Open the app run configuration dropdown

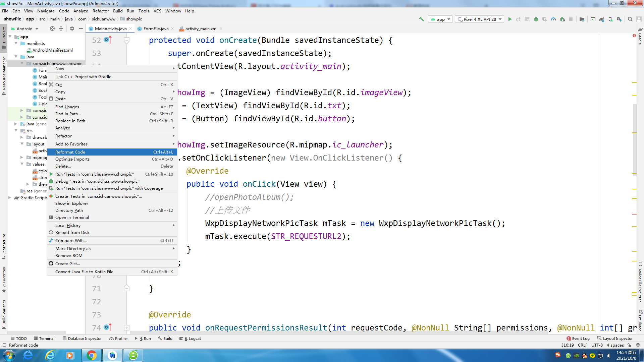point(440,19)
